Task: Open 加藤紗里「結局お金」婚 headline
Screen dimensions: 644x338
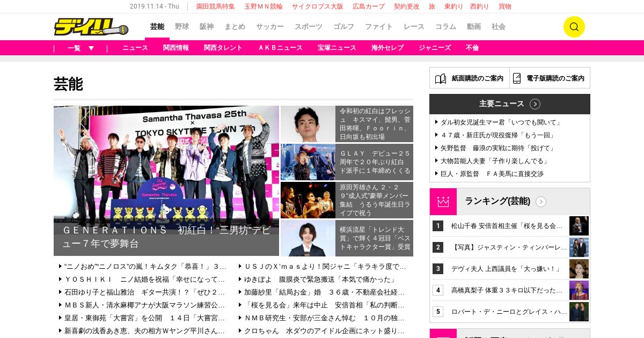Action: click(x=325, y=292)
